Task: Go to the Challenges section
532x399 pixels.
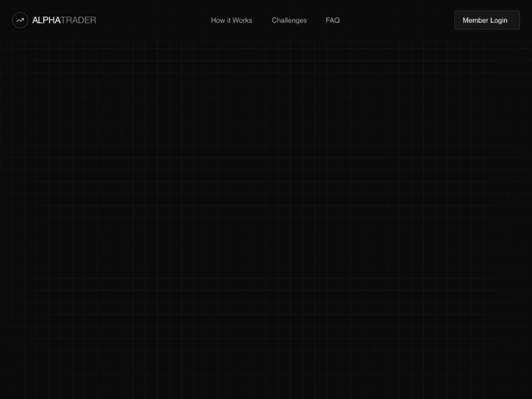Action: click(x=289, y=20)
